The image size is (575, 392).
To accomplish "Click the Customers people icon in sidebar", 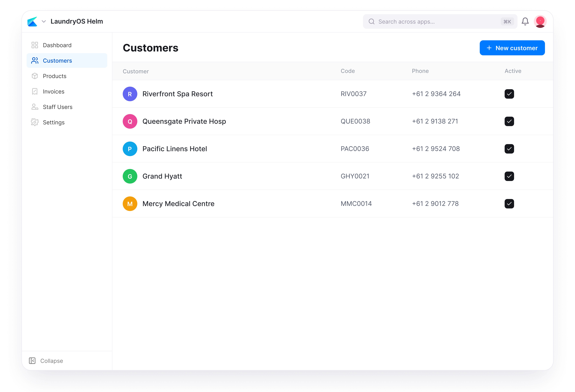I will (35, 61).
